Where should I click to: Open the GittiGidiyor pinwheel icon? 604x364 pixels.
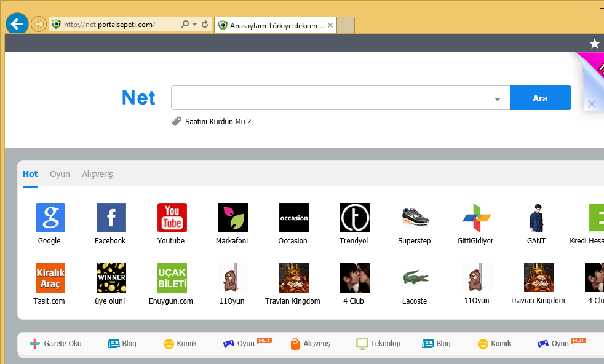[x=476, y=218]
